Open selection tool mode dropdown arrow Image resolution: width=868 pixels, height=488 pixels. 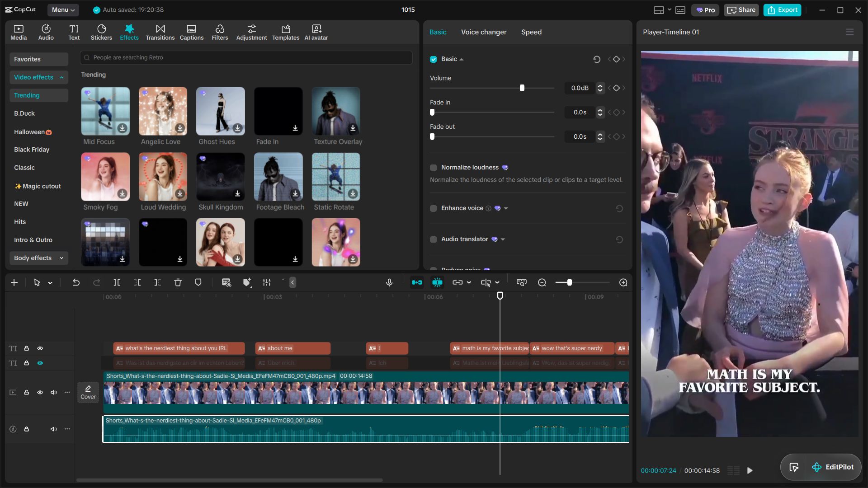click(50, 283)
